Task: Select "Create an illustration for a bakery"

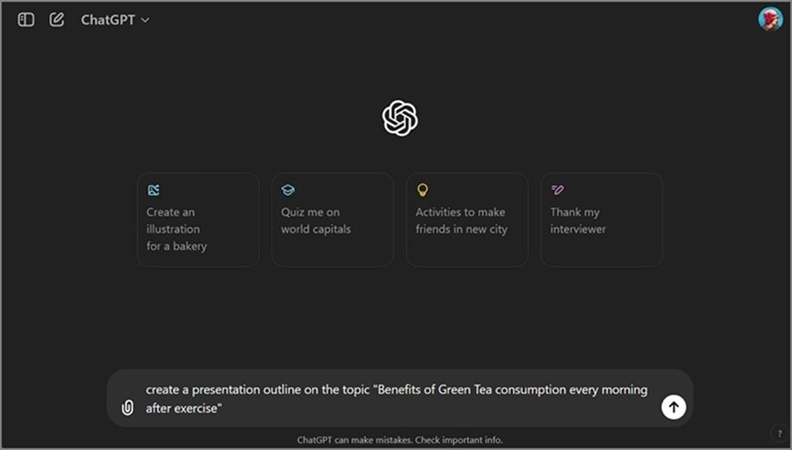Action: coord(198,229)
